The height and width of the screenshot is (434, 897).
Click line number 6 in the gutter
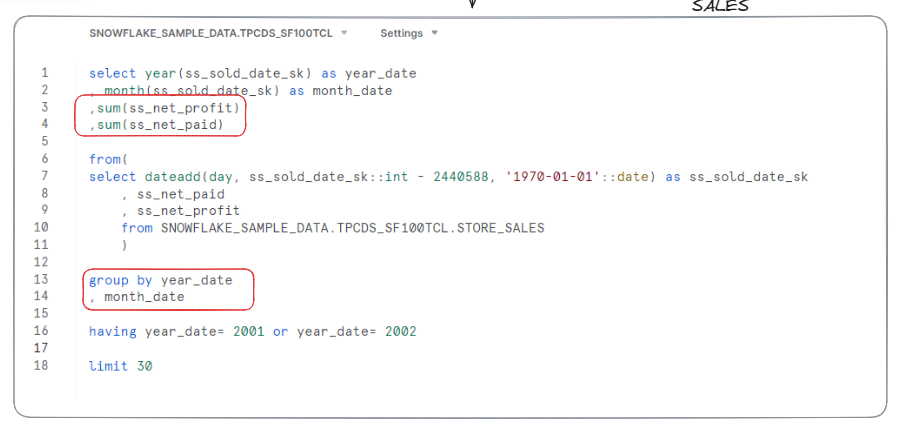(x=44, y=159)
